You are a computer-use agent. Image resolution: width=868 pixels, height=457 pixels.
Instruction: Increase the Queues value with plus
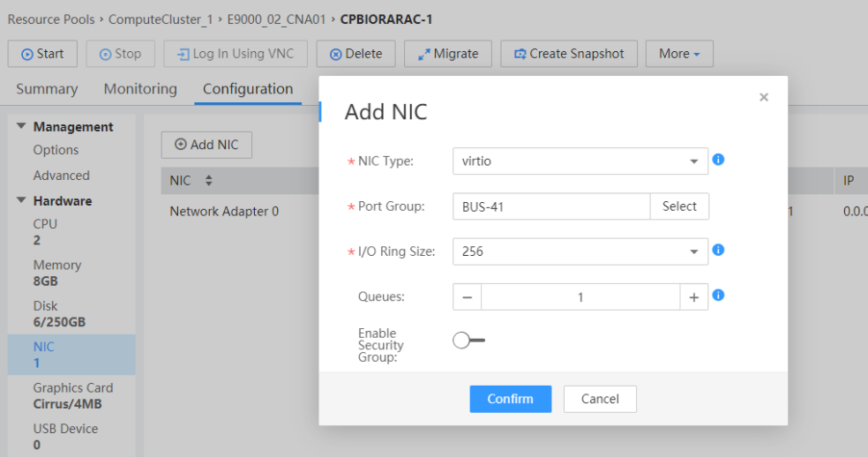tap(694, 297)
